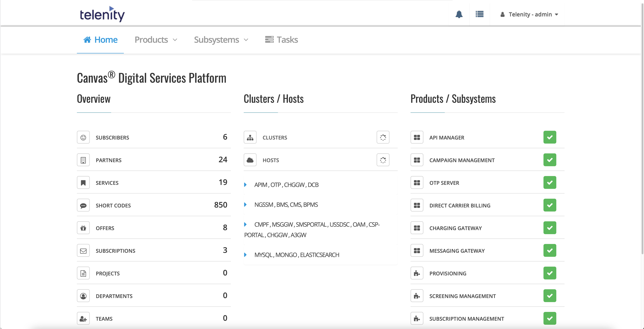This screenshot has width=644, height=329.
Task: Click the OFFERS label
Action: pyautogui.click(x=105, y=228)
